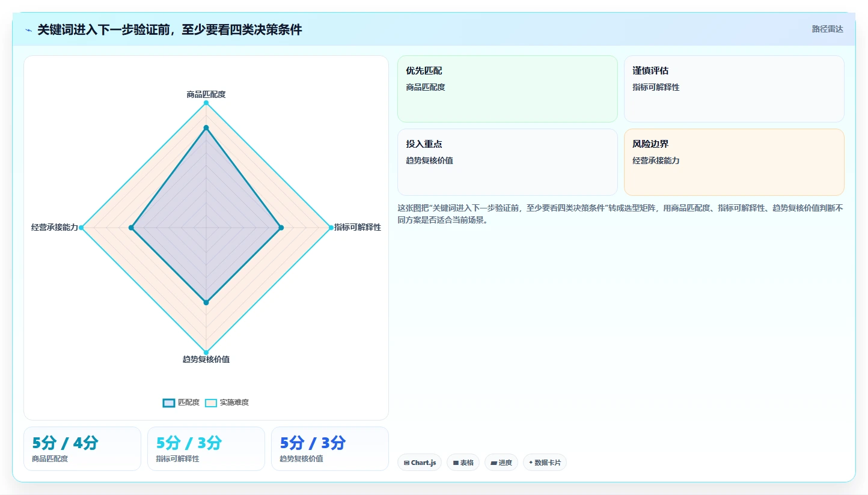Click the Chart.js tag

coord(420,463)
